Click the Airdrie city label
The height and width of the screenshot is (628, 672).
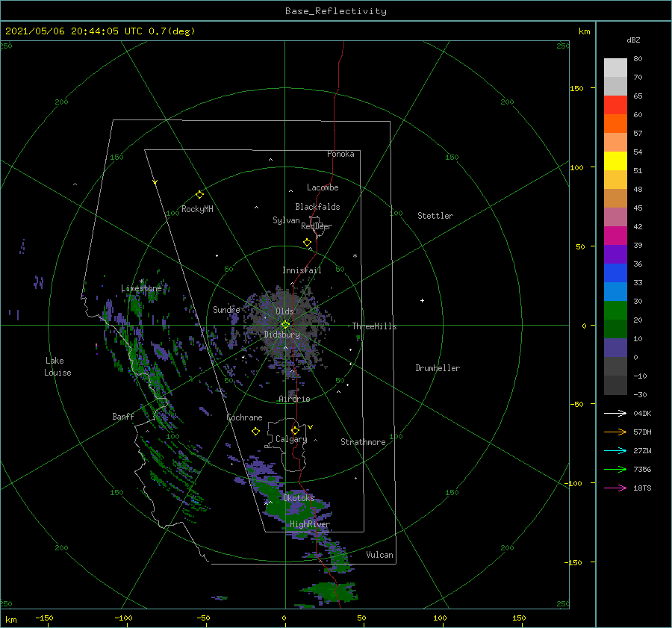(294, 399)
